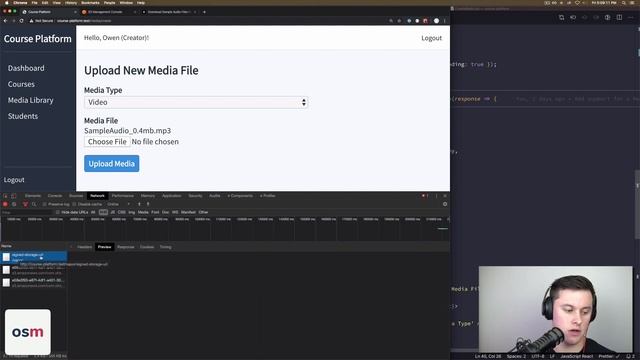Select the JS request type filter
Screen dimensions: 640x360
(113, 212)
